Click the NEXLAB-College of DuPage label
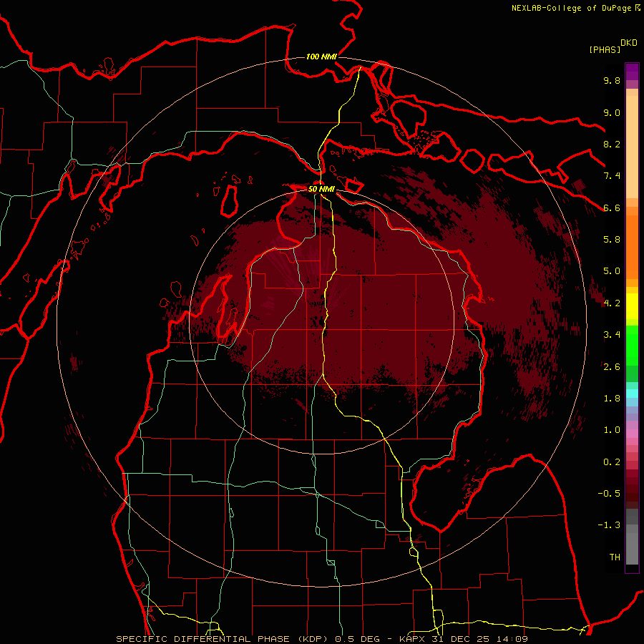The image size is (644, 644). point(571,8)
